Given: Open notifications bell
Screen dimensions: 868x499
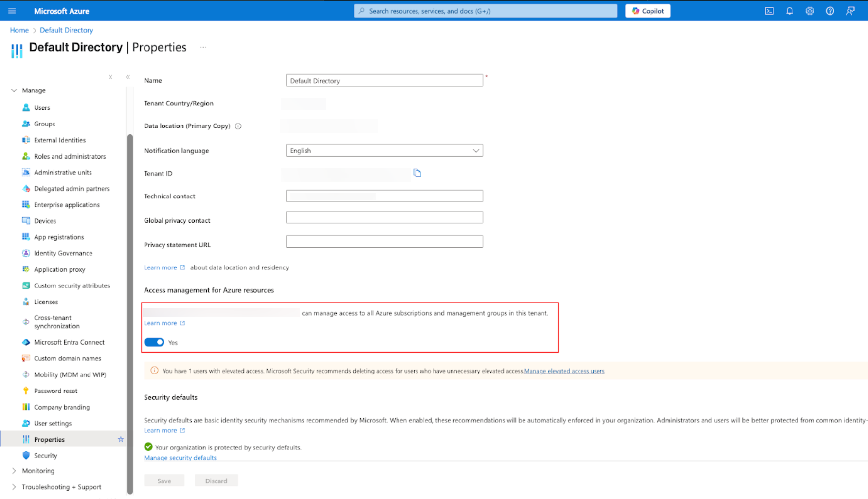Looking at the screenshot, I should pyautogui.click(x=790, y=11).
